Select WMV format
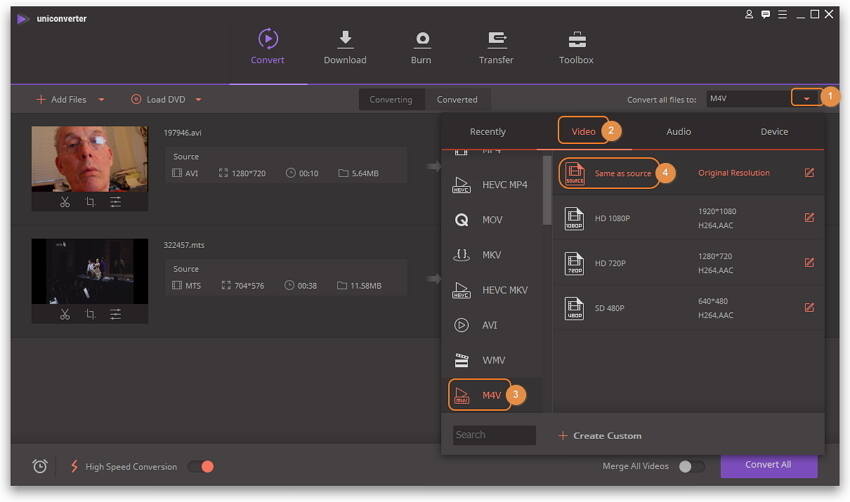This screenshot has width=850, height=502. pos(492,361)
